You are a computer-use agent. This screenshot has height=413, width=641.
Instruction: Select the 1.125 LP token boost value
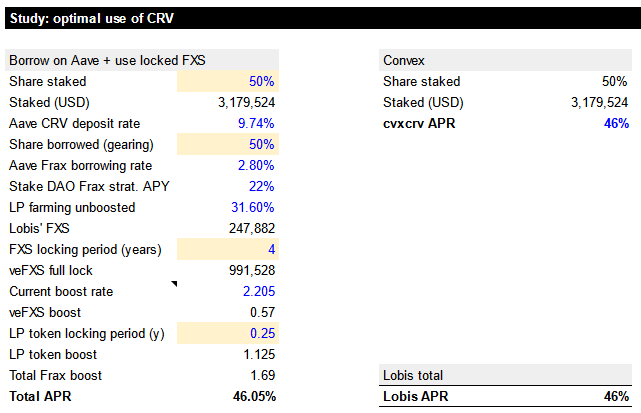pos(259,355)
